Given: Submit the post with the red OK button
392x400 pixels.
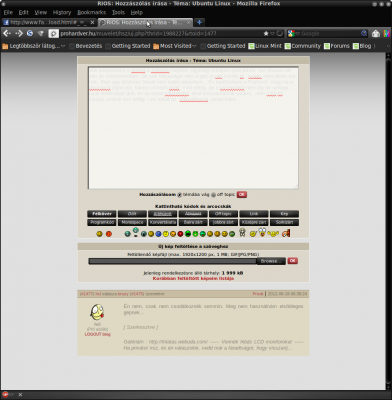Looking at the screenshot, I should pyautogui.click(x=242, y=195).
